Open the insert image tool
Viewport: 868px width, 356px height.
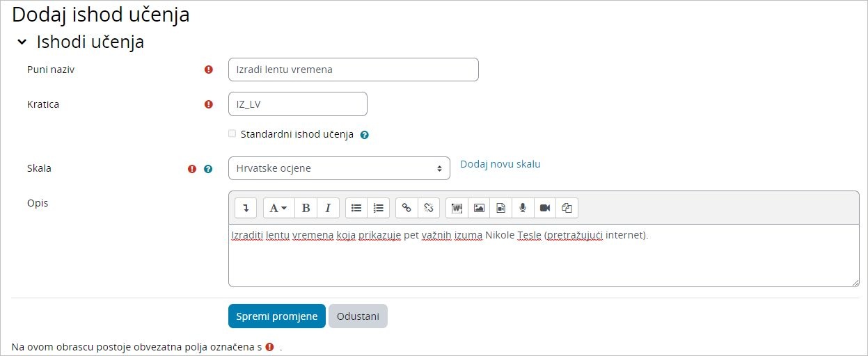pos(479,208)
